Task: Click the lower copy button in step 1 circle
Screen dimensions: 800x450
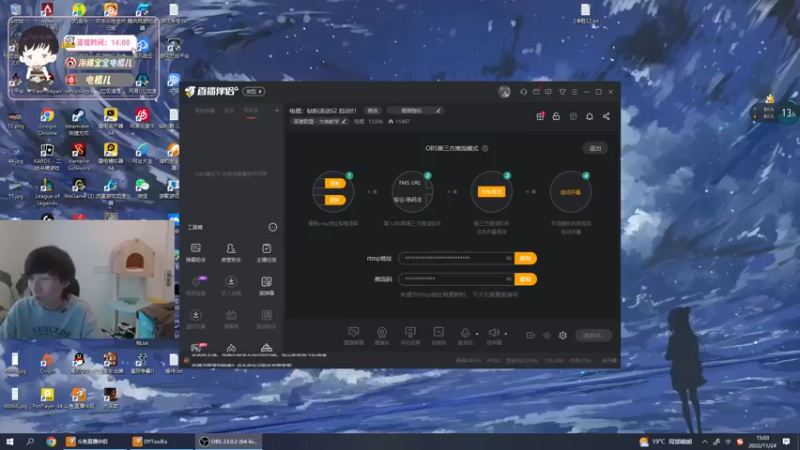Action: click(x=335, y=199)
